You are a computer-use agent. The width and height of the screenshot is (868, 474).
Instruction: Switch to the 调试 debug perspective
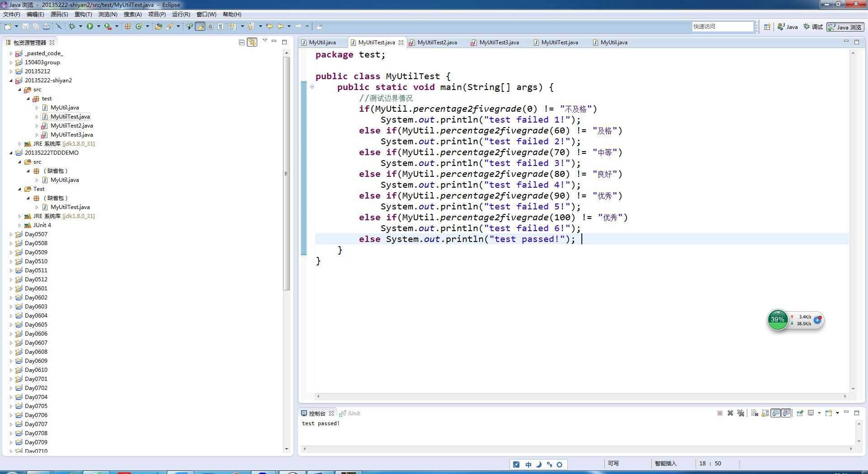(x=813, y=27)
